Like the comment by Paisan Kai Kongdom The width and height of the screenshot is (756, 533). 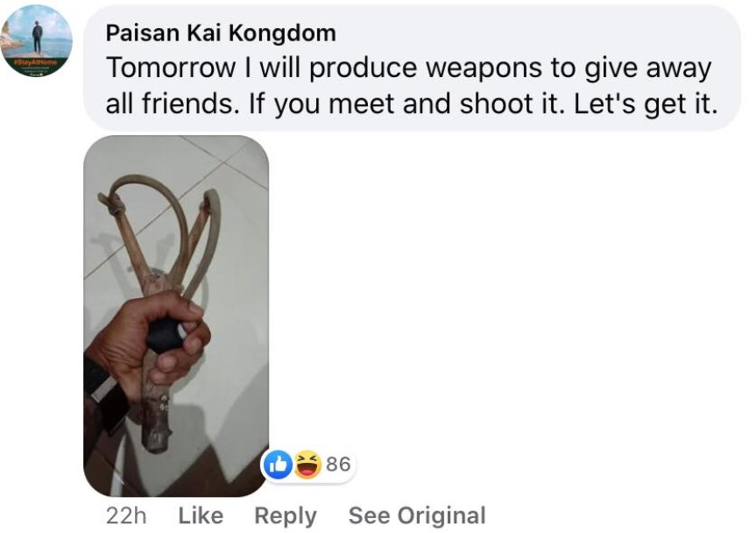point(201,515)
